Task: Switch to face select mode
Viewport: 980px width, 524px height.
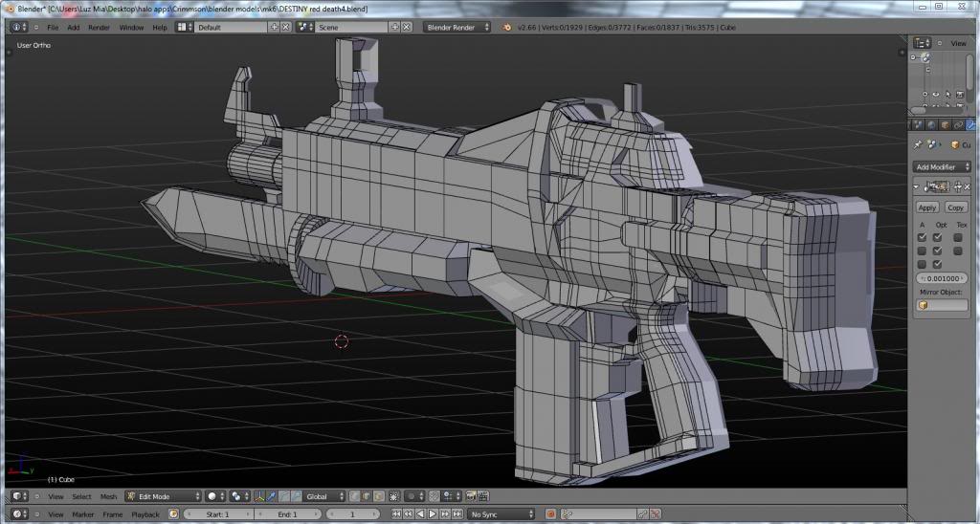Action: 378,496
